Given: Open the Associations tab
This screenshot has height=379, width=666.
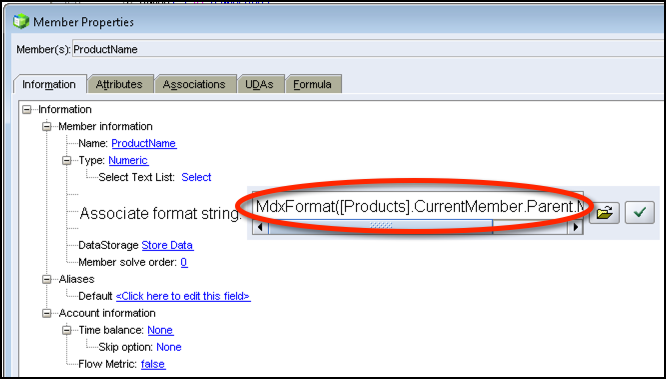Looking at the screenshot, I should [x=194, y=84].
